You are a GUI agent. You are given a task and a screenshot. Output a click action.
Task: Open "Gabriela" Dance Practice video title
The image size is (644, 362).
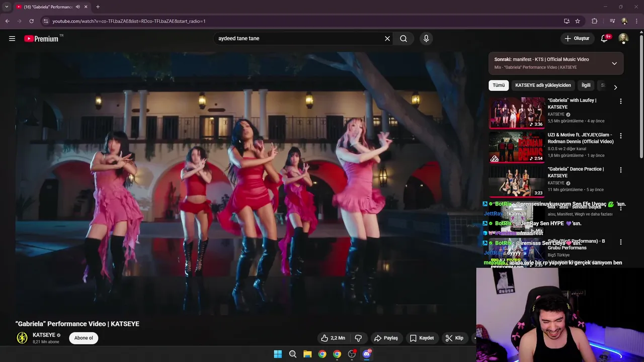(576, 172)
